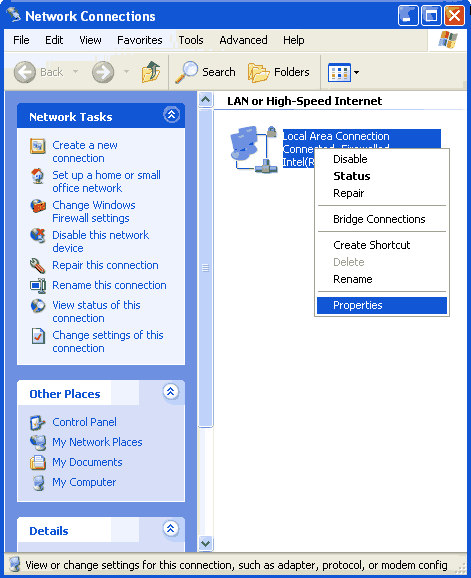Viewport: 471px width, 578px height.
Task: Choose Rename from the context menu
Action: [382, 279]
